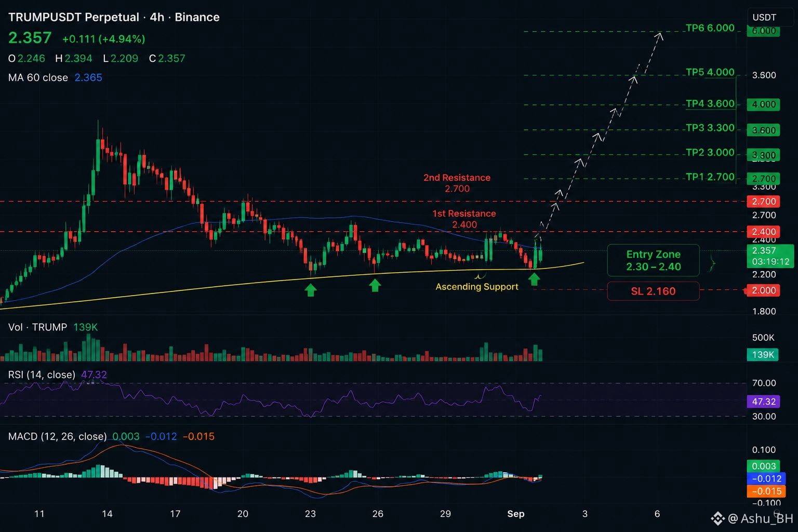The height and width of the screenshot is (532, 798).
Task: Click the green 4.000 price axis tag
Action: point(764,104)
